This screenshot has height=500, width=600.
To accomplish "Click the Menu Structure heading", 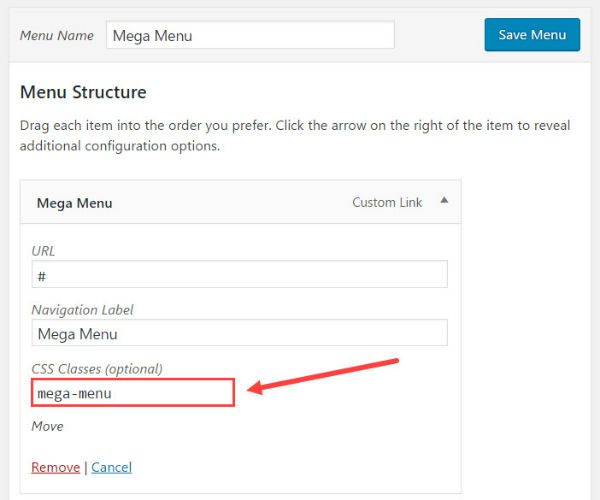I will click(83, 92).
